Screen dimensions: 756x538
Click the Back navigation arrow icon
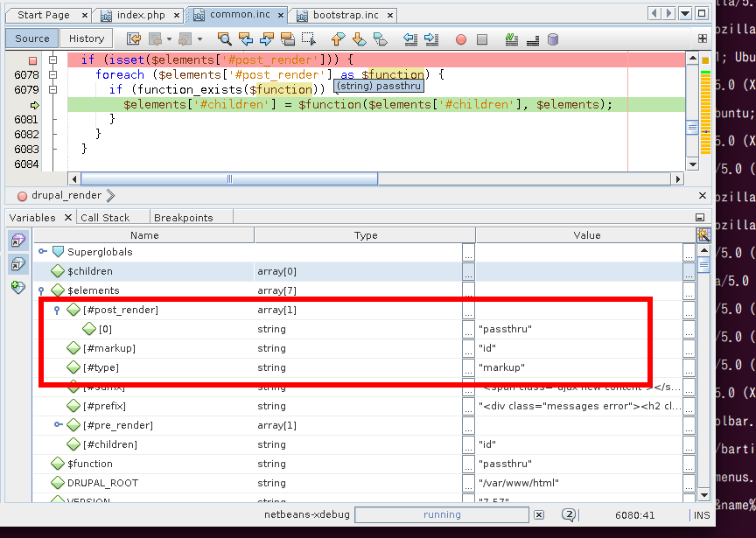pos(155,39)
